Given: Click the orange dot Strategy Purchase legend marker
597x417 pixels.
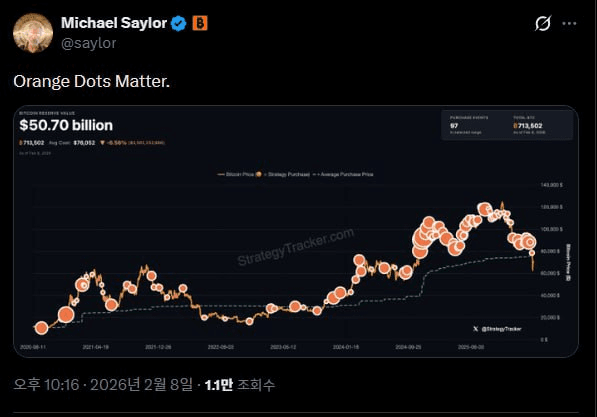Looking at the screenshot, I should (x=259, y=174).
